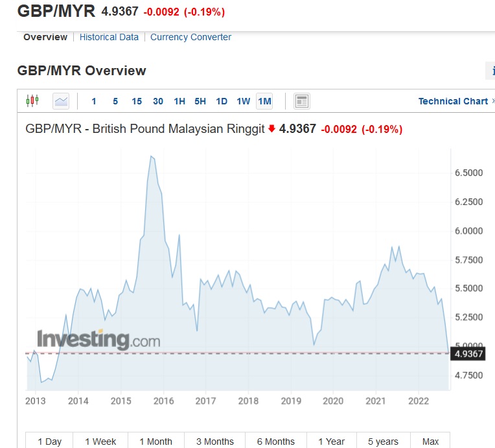The image size is (495, 448).
Task: Select the Max time range
Action: [430, 441]
